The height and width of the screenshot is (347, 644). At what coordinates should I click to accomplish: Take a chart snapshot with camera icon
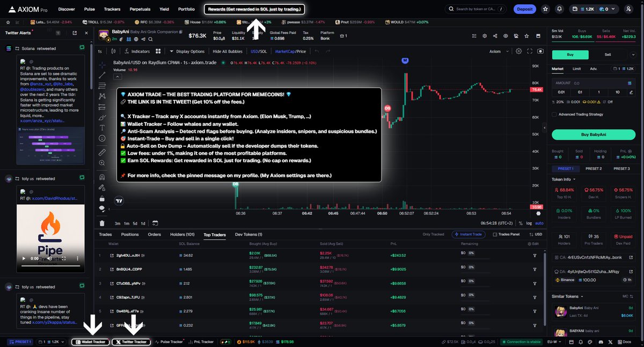point(540,51)
